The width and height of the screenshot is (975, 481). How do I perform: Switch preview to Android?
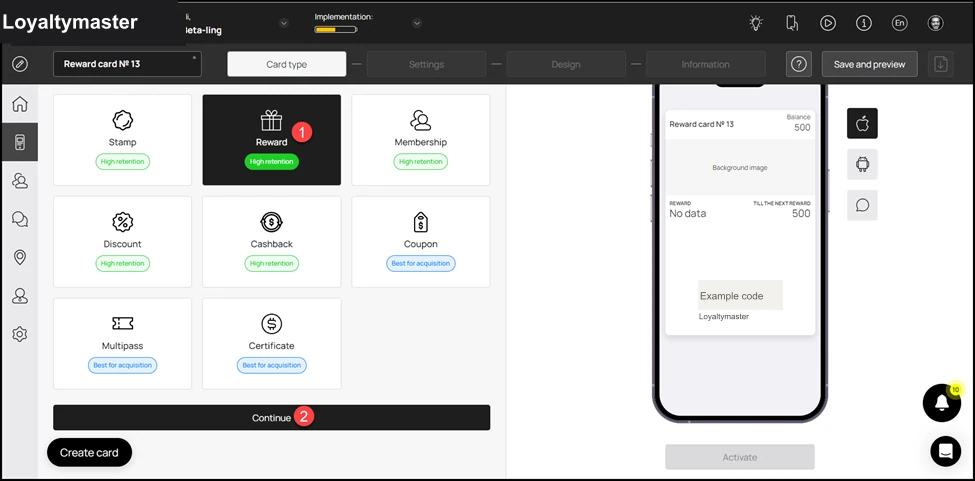pos(862,164)
